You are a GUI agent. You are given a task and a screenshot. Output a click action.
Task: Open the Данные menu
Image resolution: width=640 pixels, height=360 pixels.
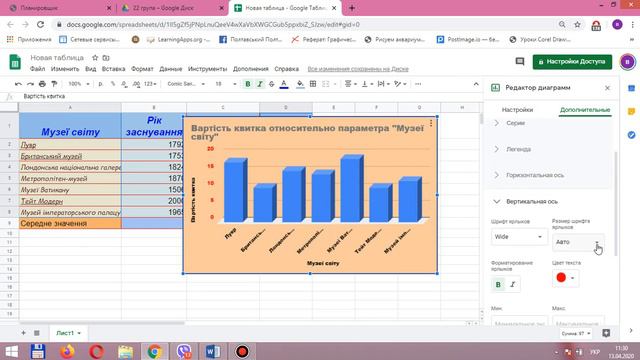pos(171,69)
